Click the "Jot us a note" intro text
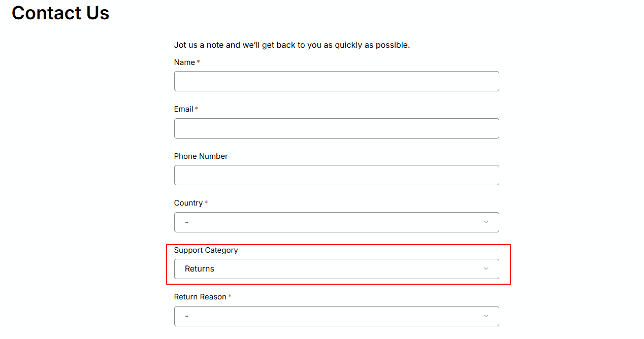The height and width of the screenshot is (339, 644). coord(292,45)
